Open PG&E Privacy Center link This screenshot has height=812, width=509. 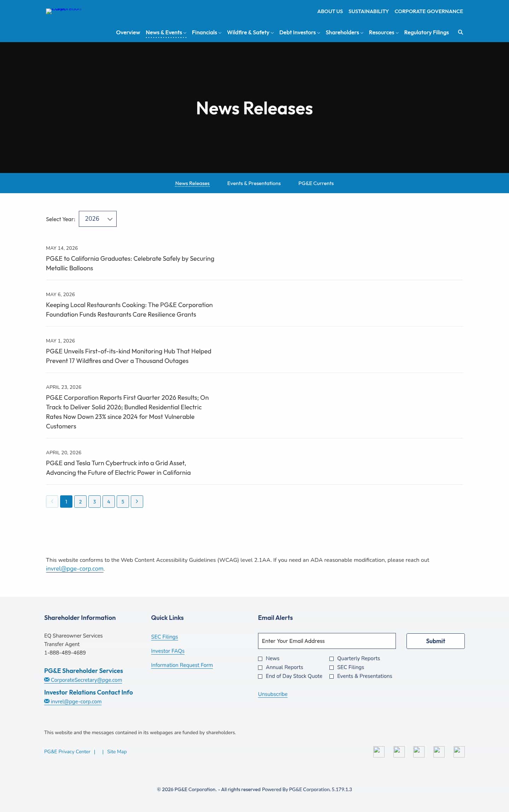pos(67,751)
